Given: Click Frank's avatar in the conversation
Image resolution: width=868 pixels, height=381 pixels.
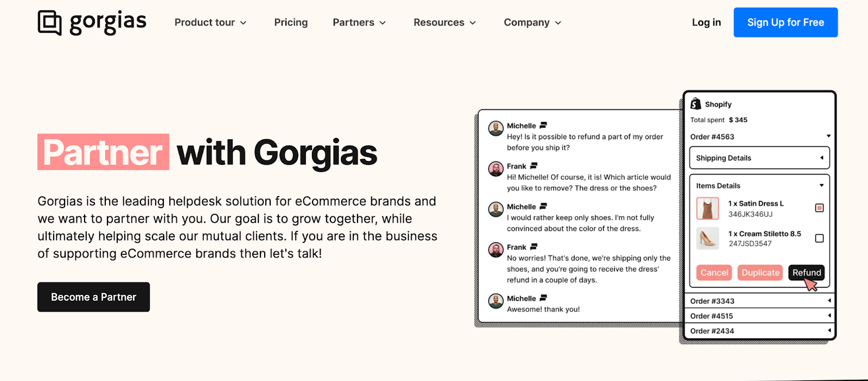Looking at the screenshot, I should coord(495,169).
